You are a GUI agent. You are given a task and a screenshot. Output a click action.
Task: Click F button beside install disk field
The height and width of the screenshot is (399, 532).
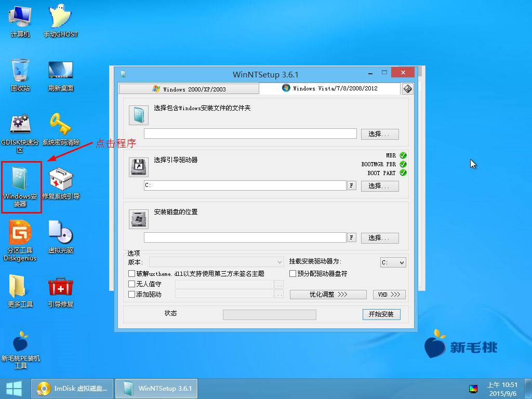coord(352,237)
